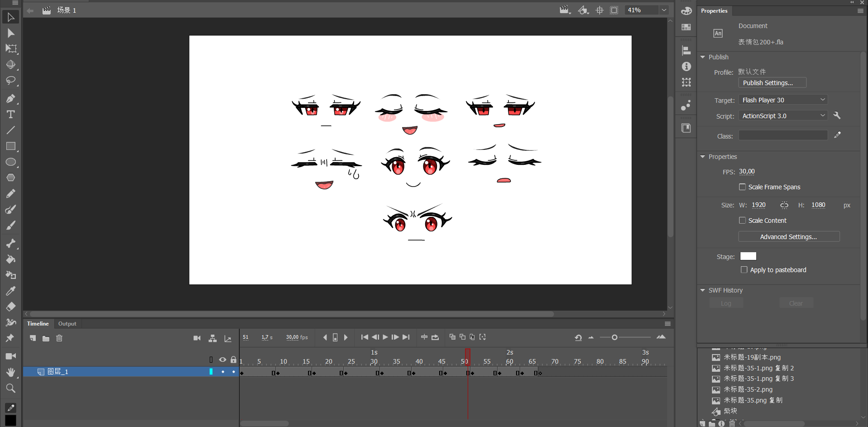Select the Lasso tool
This screenshot has height=427, width=868.
point(10,81)
